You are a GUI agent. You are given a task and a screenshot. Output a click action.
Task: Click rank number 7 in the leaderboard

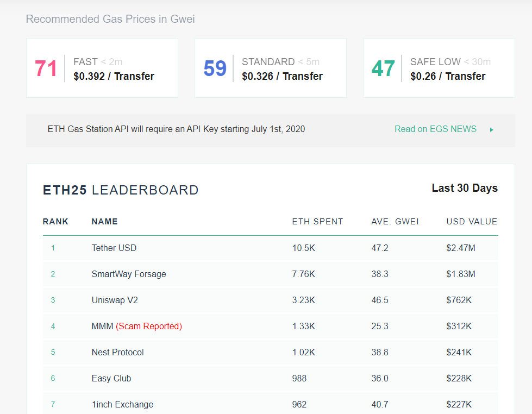click(53, 405)
